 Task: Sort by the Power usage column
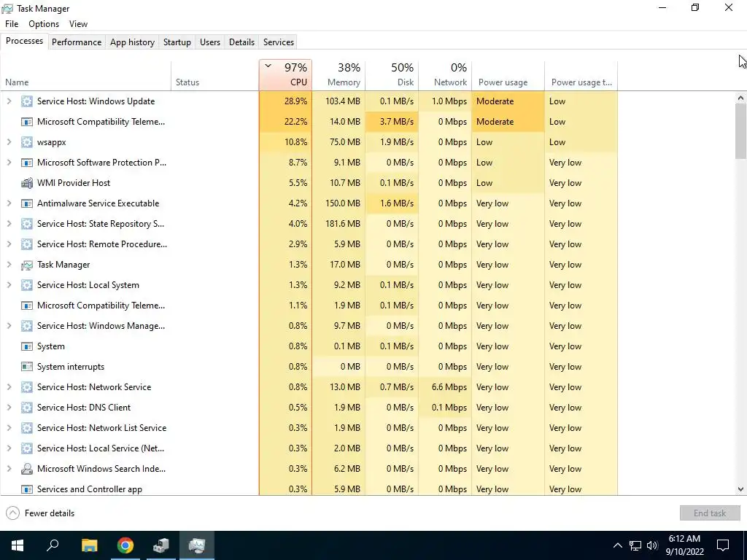(x=508, y=75)
